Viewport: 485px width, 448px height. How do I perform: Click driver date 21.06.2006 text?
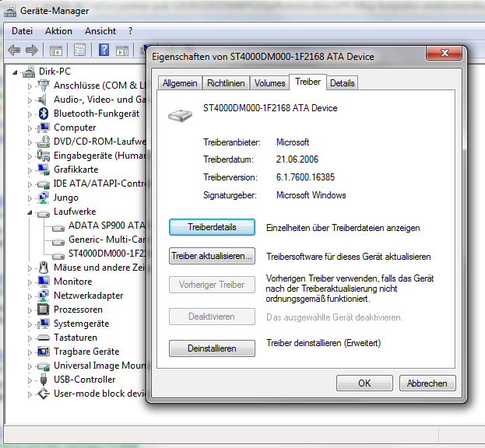[x=297, y=159]
